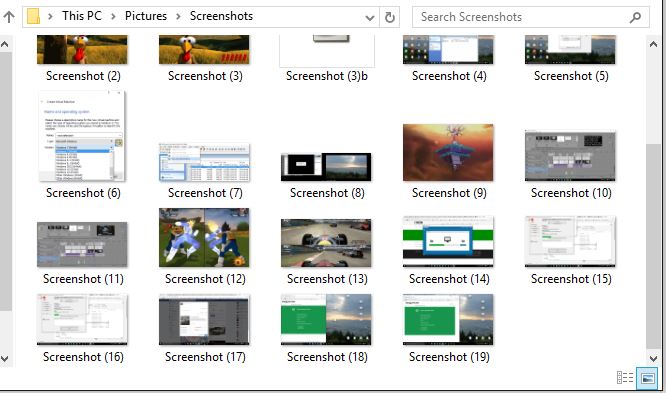Click the Screenshot (17) file name
The width and height of the screenshot is (666, 393).
coord(205,357)
